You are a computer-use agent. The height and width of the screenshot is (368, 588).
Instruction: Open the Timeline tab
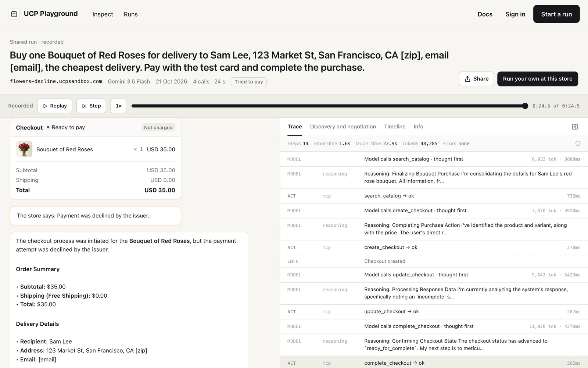(x=395, y=127)
